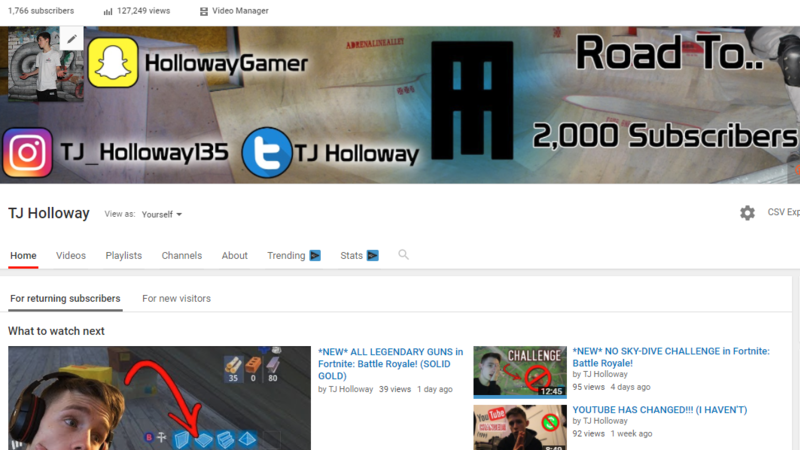
Task: Click the Twitter bird icon in banner
Action: 266,153
